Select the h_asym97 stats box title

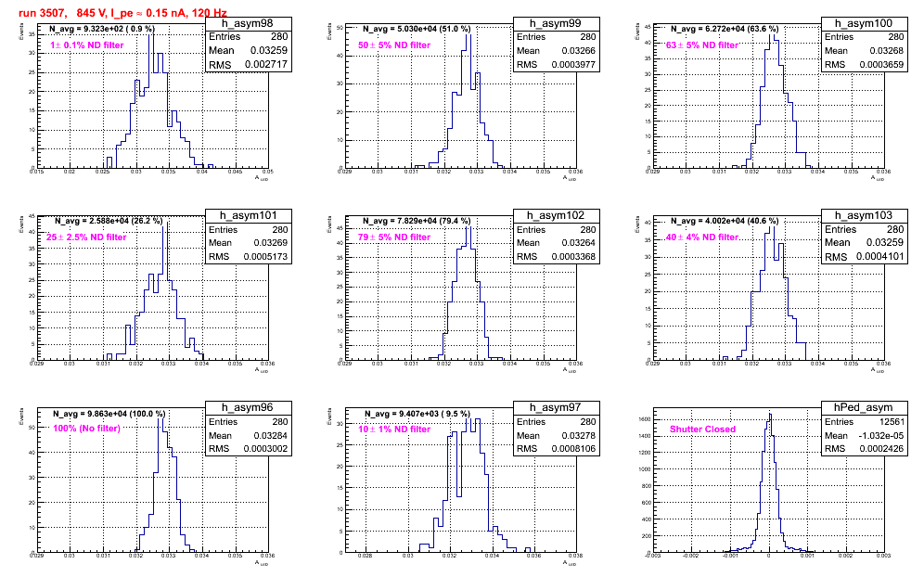(x=556, y=408)
